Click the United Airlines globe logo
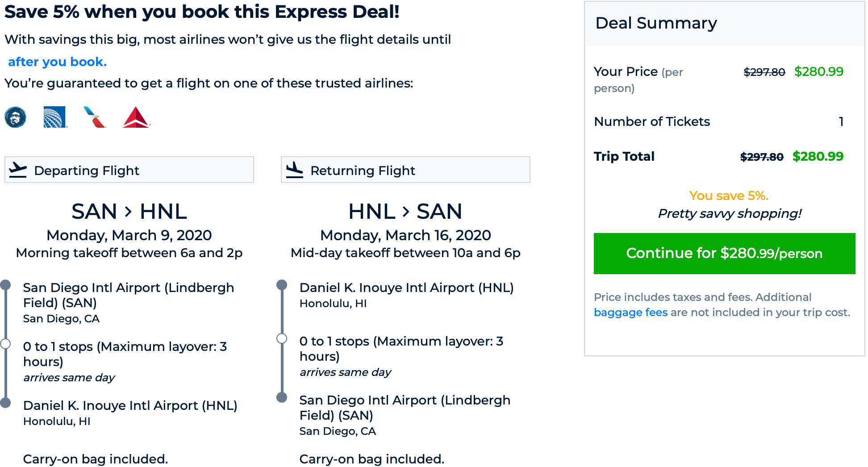The width and height of the screenshot is (868, 467). [x=55, y=117]
